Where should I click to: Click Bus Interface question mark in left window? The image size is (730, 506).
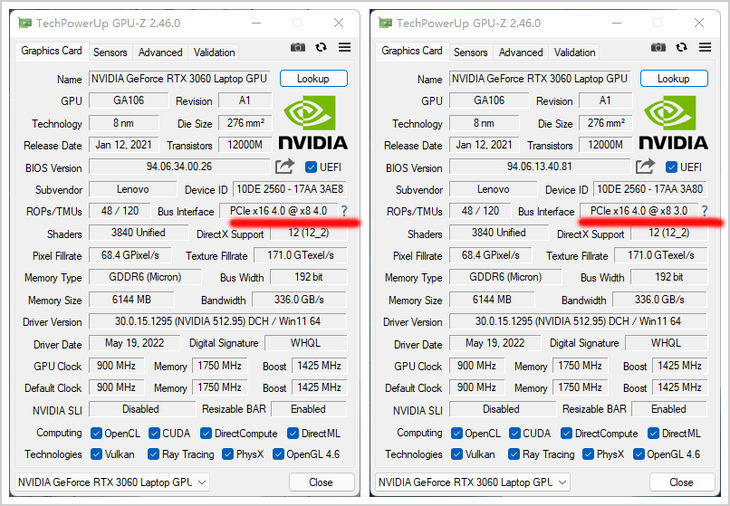344,211
